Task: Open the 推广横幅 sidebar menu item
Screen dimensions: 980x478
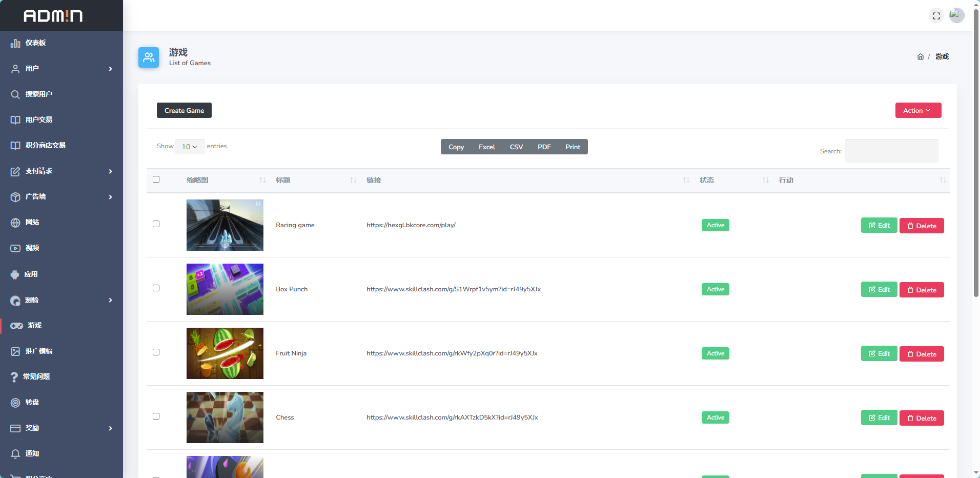Action: tap(39, 351)
